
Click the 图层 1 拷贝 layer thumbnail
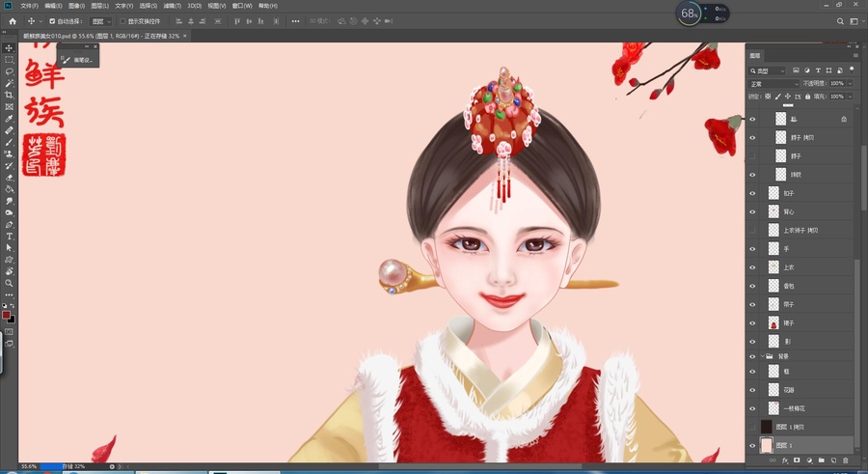[x=766, y=427]
